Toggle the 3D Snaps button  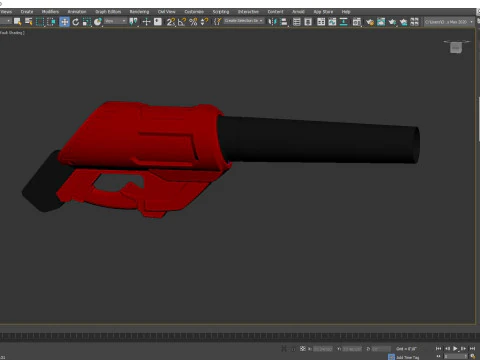[171, 22]
